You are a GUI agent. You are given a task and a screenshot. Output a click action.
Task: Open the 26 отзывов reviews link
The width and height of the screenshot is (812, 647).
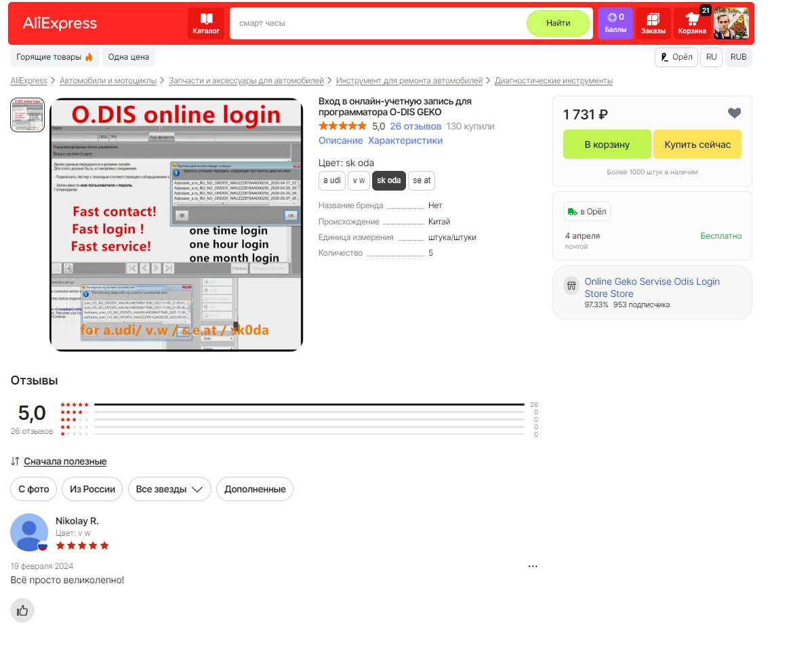[415, 126]
